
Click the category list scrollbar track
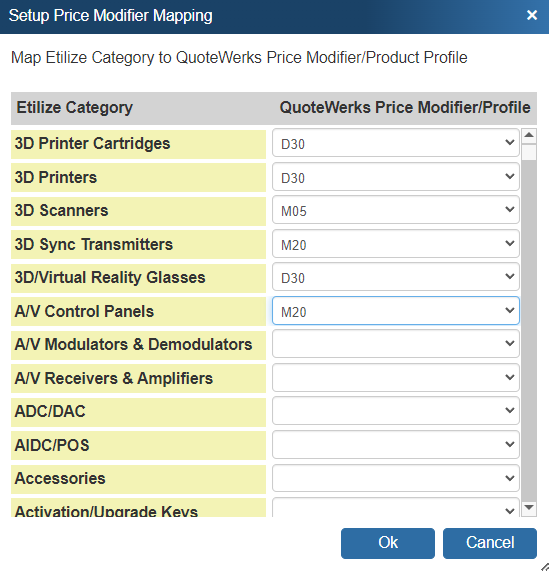(x=529, y=328)
